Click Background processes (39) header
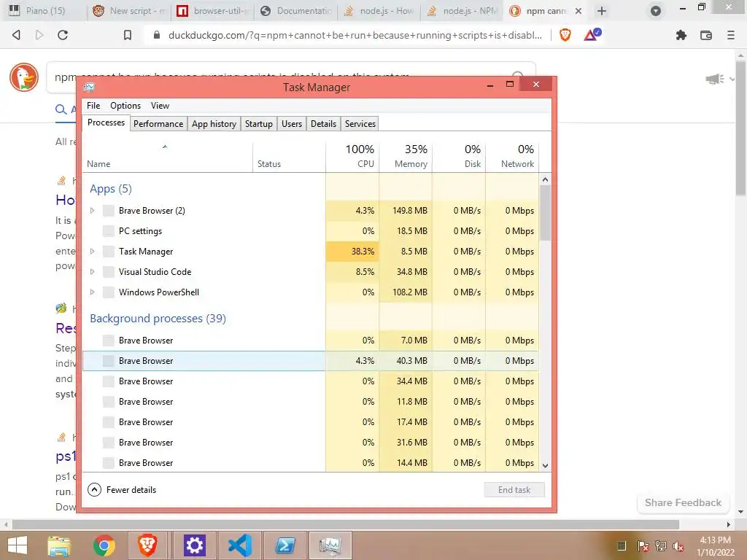This screenshot has width=747, height=560. pos(158,319)
